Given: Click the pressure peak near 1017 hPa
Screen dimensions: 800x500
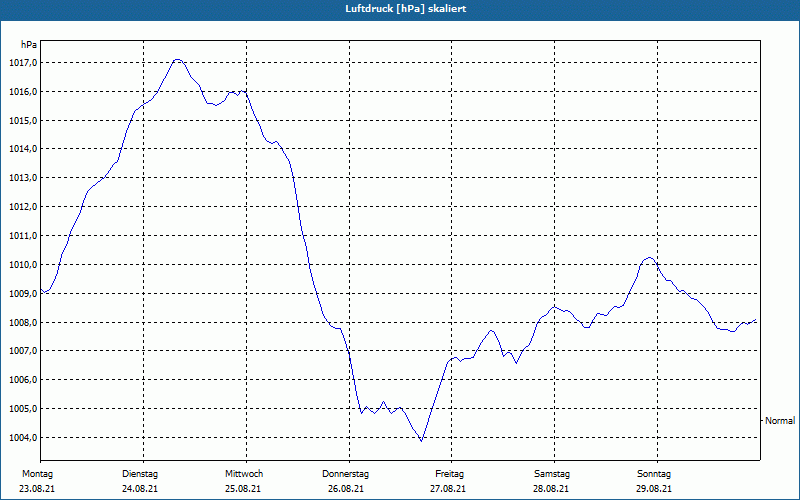Looking at the screenshot, I should (177, 60).
